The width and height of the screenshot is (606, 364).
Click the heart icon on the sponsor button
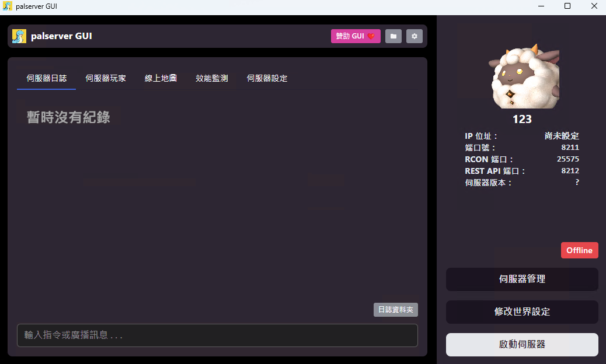[371, 36]
